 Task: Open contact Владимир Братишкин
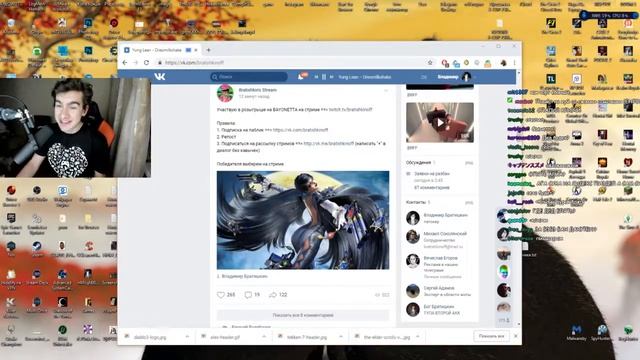click(445, 215)
